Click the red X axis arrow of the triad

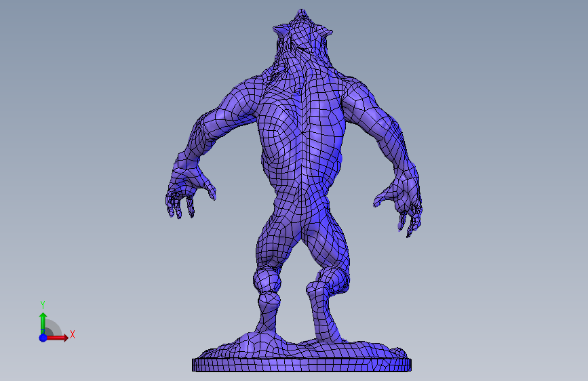(x=57, y=338)
